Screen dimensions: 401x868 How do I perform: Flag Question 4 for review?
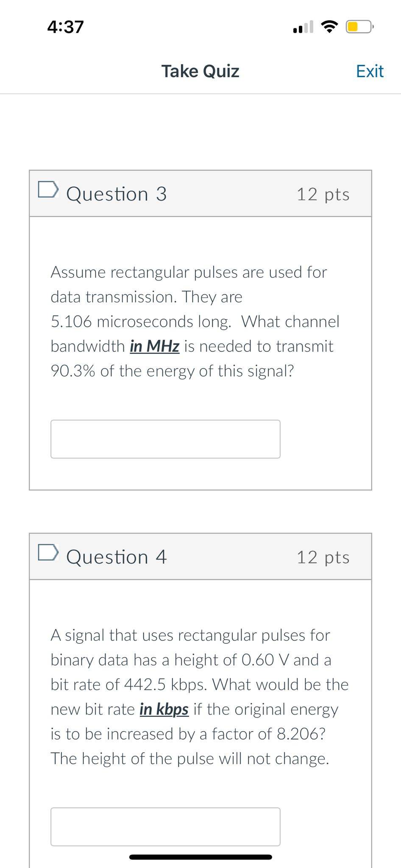pos(47,552)
